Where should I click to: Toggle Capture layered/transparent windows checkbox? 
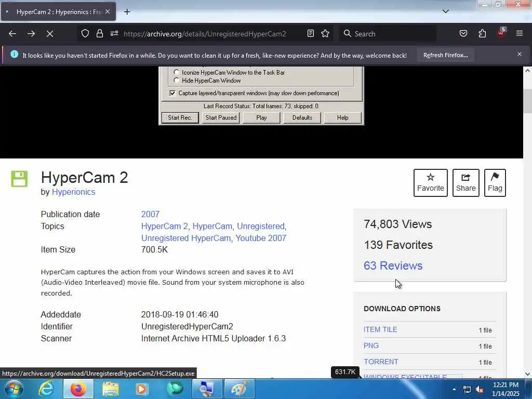172,93
